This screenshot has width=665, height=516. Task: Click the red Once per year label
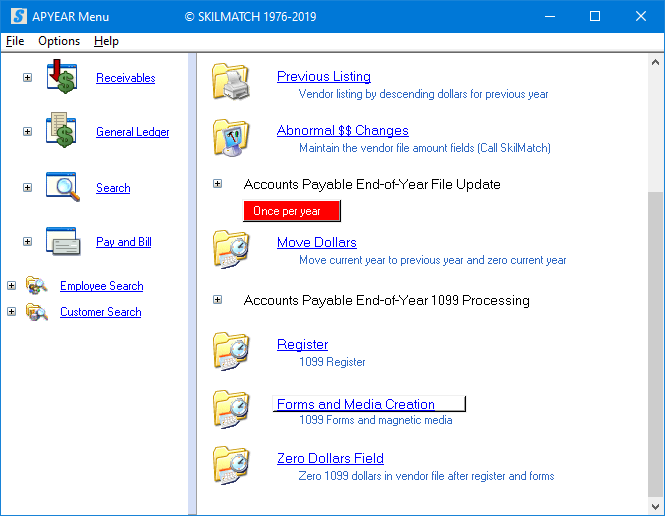click(x=292, y=211)
